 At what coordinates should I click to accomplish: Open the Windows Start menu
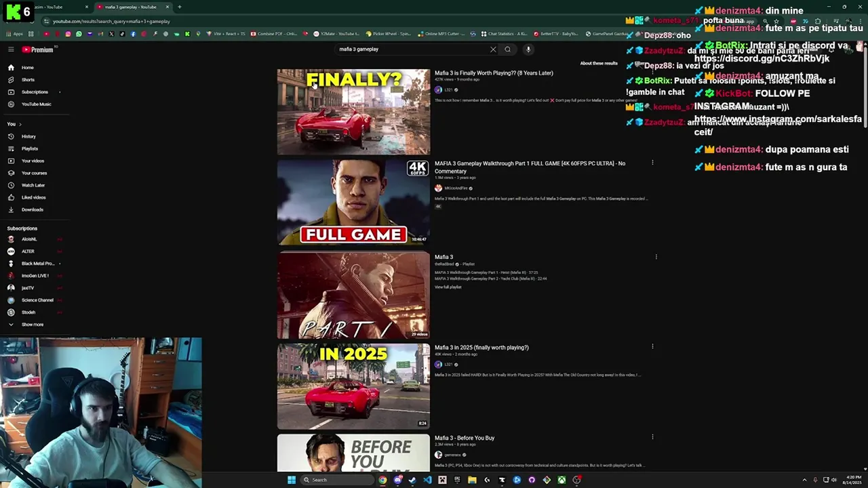pos(292,480)
